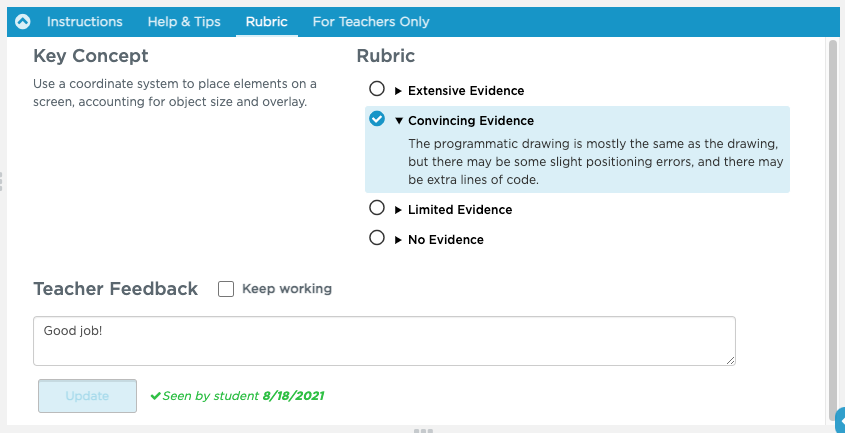
Task: Expand the No Evidence description triangle
Action: click(x=398, y=240)
